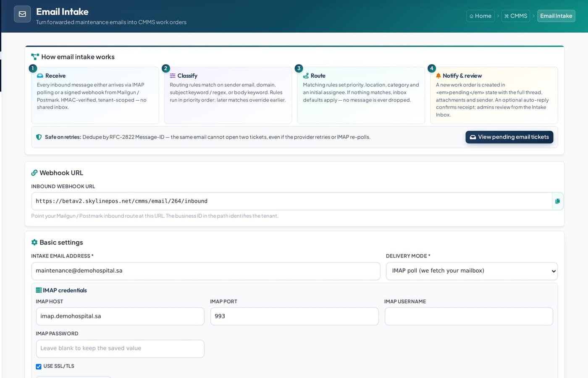This screenshot has width=588, height=378.
Task: Click the IMAP Password field
Action: pos(120,349)
